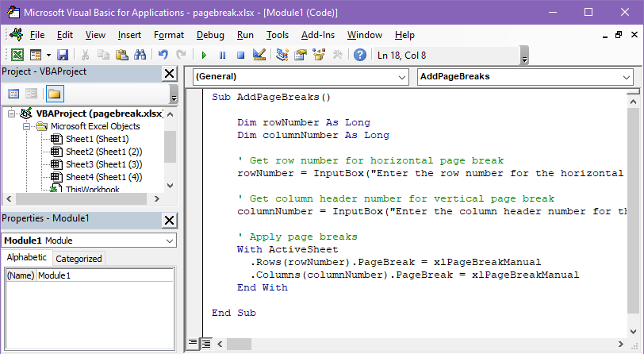Open Find with the binoculars icon
This screenshot has height=354, width=644.
click(140, 55)
